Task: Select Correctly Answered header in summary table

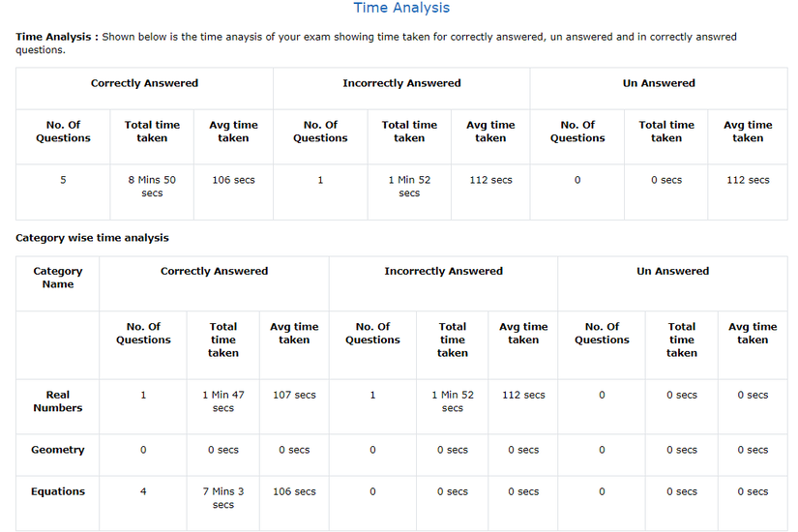Action: tap(144, 84)
